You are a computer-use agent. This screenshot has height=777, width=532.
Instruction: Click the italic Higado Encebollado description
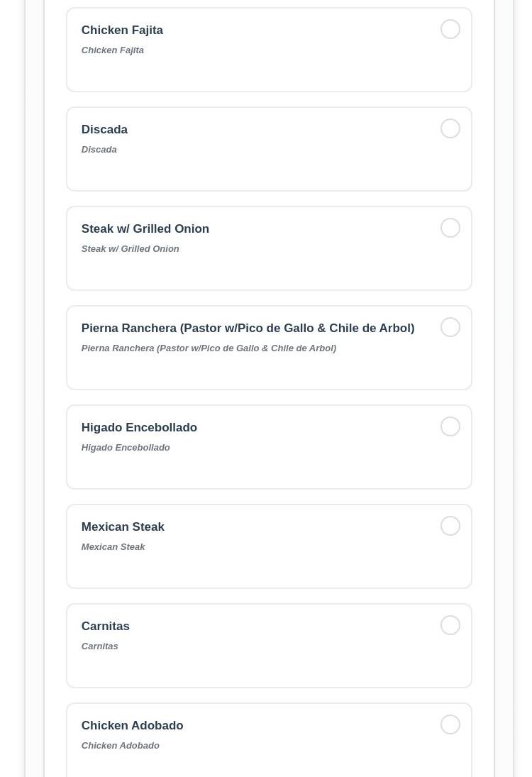point(126,448)
